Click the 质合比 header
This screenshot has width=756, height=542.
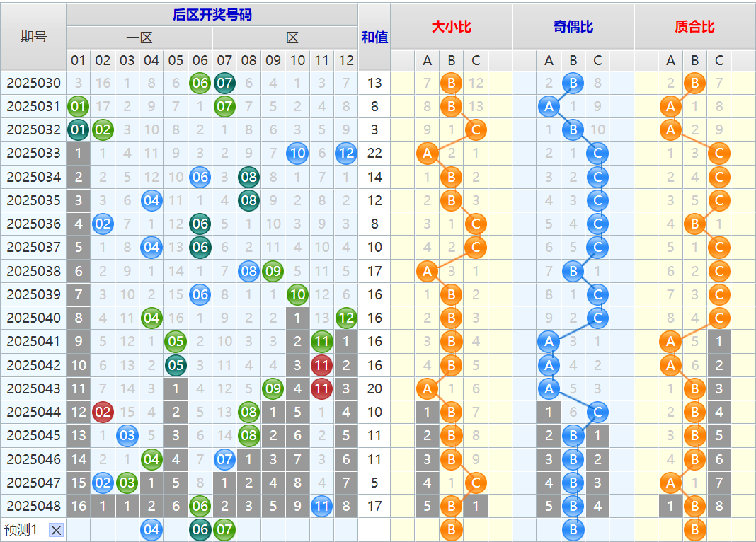694,26
